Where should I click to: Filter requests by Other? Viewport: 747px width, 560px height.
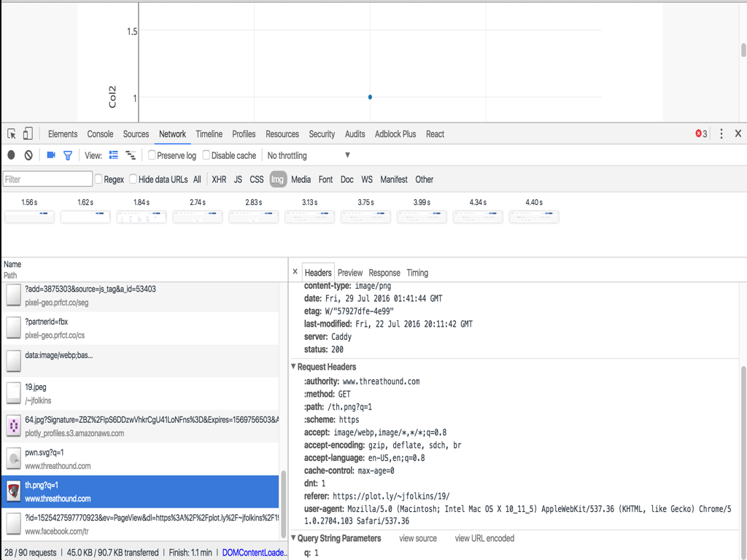pyautogui.click(x=424, y=179)
